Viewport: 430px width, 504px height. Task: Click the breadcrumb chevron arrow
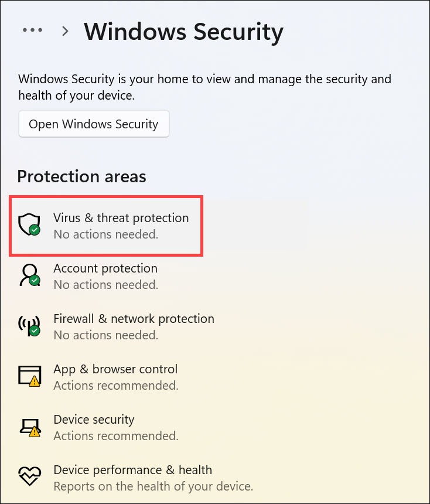(66, 30)
